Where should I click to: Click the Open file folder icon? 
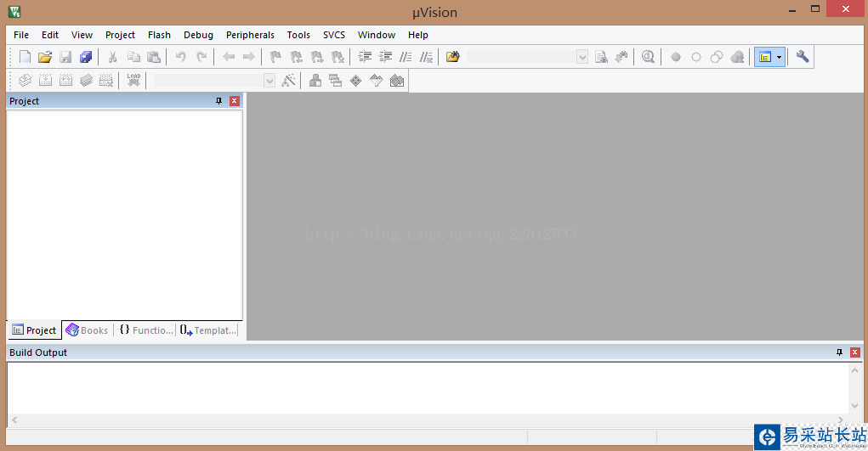pos(45,56)
